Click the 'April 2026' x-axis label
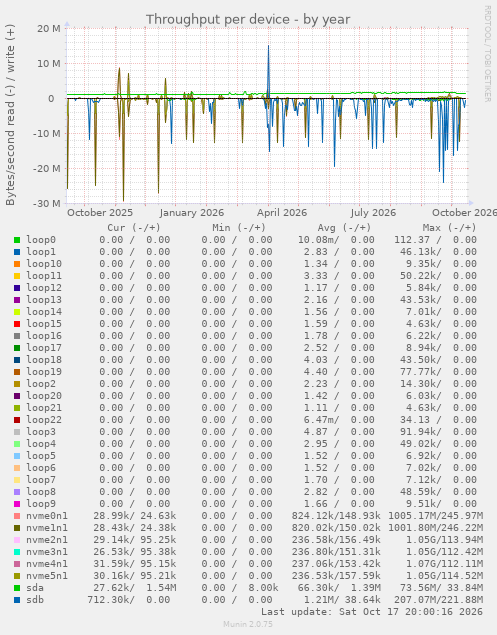This screenshot has width=497, height=635. coord(282,213)
